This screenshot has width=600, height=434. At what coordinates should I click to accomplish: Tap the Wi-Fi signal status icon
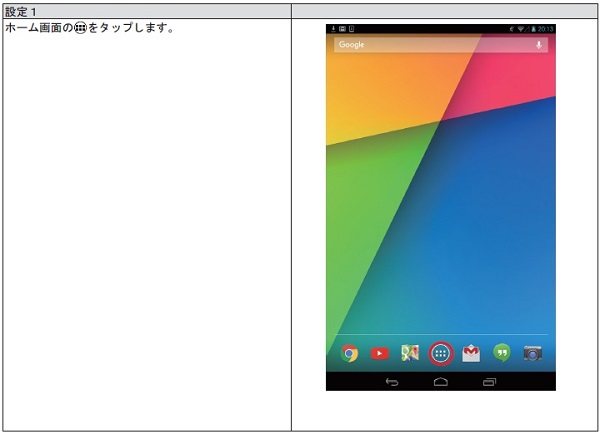tap(520, 29)
